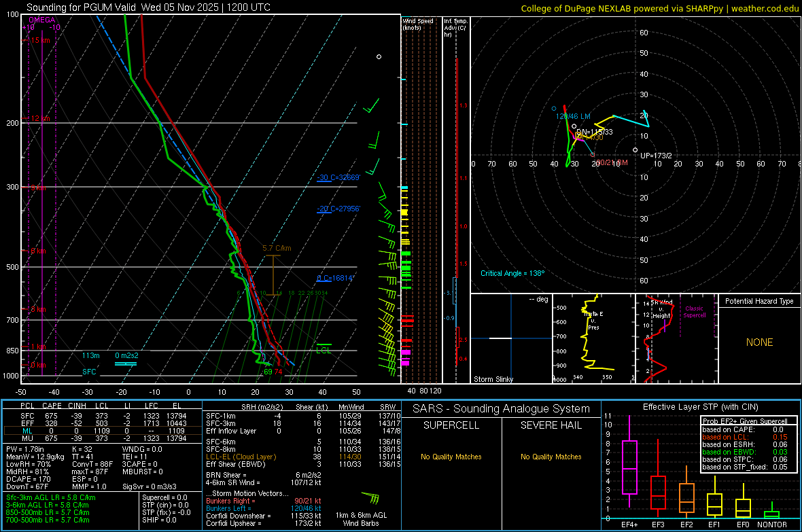Viewport: 802px width, 532px height.
Task: Click the Sfc-3km AGL LR lapse rate line
Action: (x=51, y=498)
